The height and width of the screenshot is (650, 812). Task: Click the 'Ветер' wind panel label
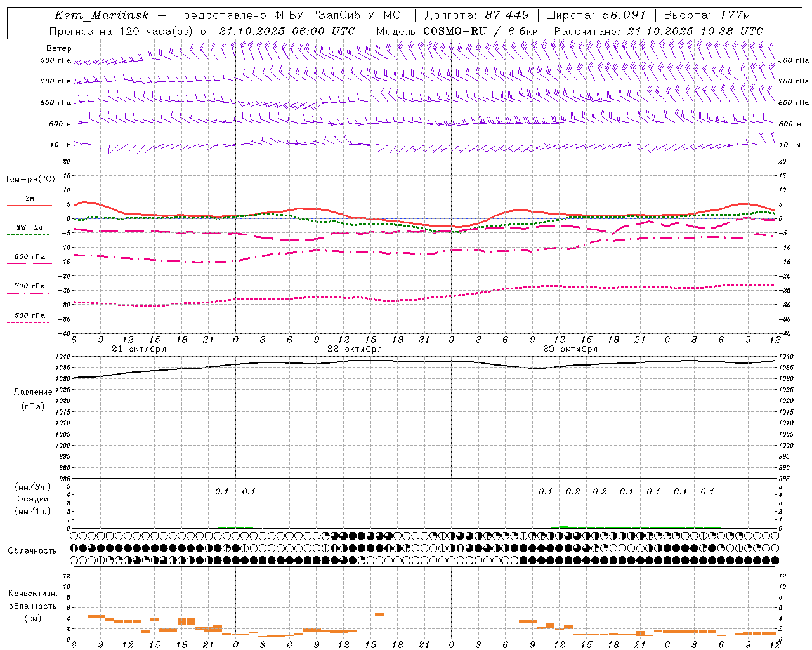coord(59,48)
